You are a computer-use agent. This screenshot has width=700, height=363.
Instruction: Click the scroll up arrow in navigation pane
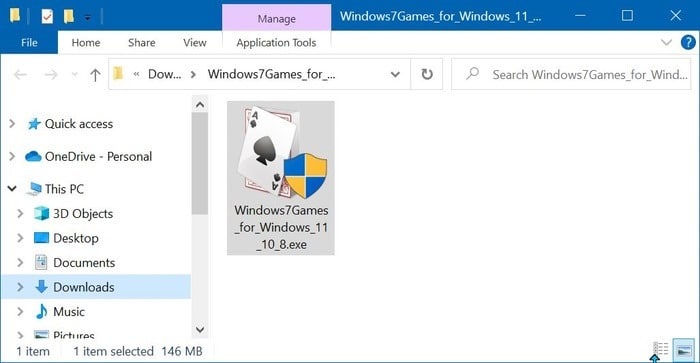point(200,104)
